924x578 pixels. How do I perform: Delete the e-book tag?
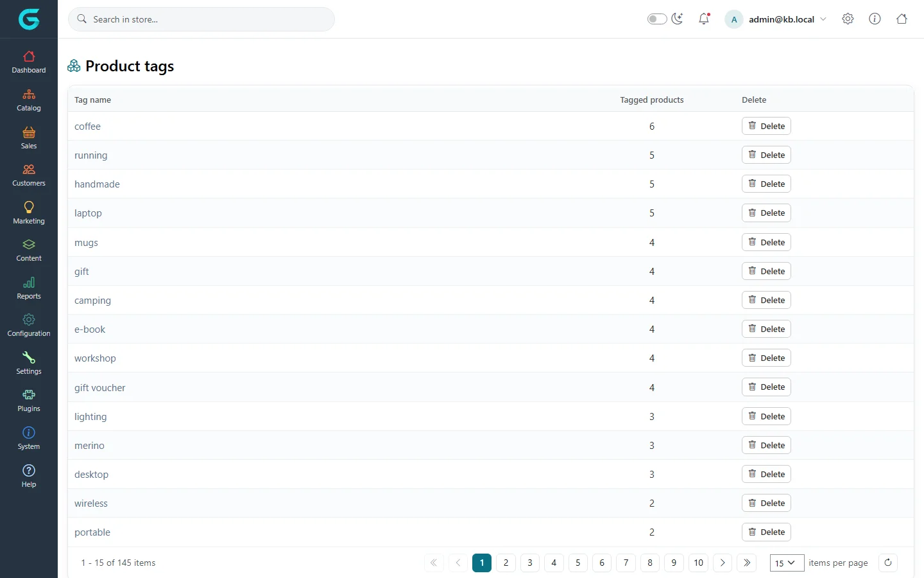[x=766, y=329]
